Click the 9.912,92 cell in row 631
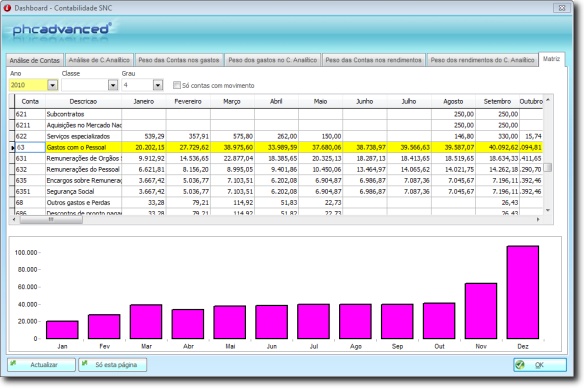The height and width of the screenshot is (389, 584). pos(144,158)
